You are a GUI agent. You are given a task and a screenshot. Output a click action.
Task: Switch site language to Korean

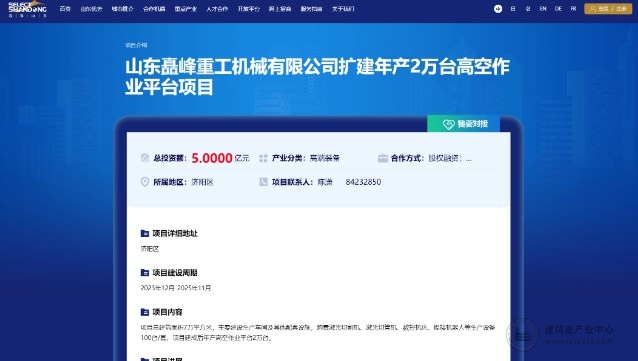tap(528, 9)
